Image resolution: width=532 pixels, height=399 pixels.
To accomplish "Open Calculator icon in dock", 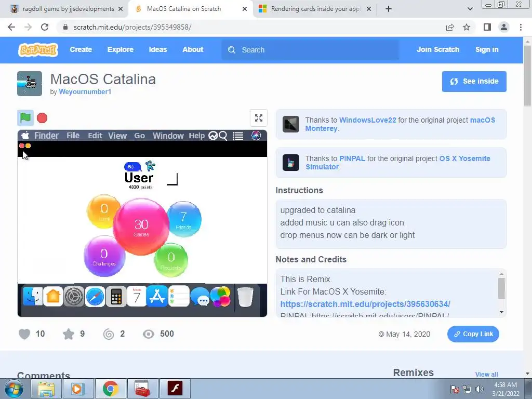I will coord(116,297).
